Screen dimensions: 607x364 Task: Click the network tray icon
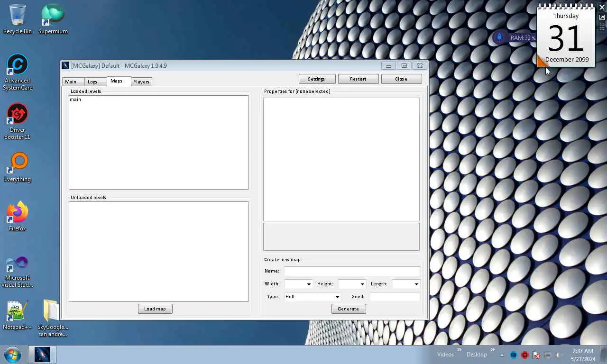[548, 355]
